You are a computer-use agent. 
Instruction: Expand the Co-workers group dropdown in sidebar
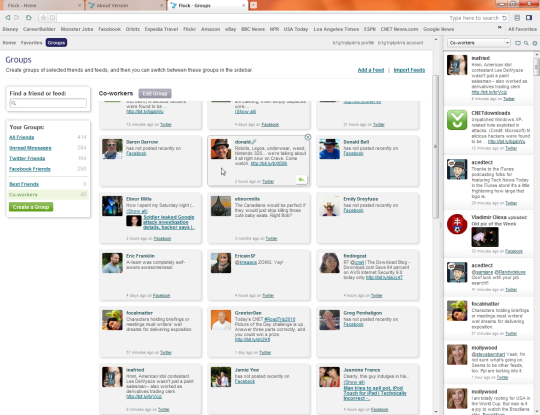coord(507,43)
